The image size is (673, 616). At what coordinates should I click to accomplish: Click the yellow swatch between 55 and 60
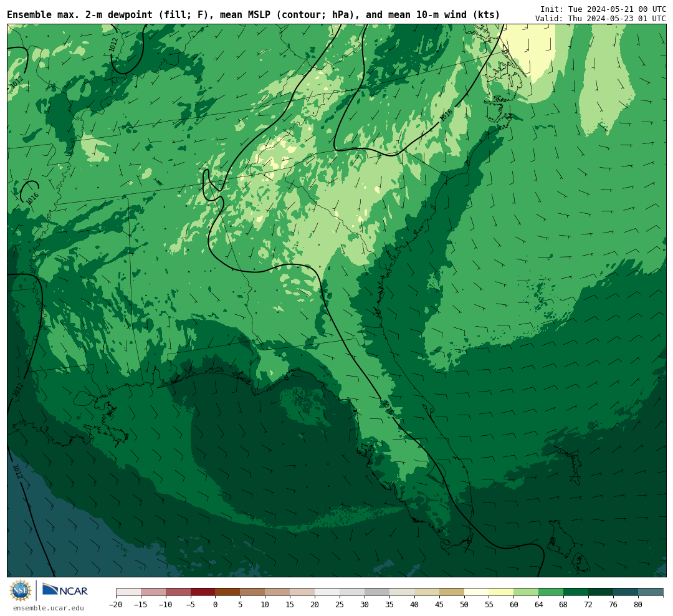(x=501, y=592)
